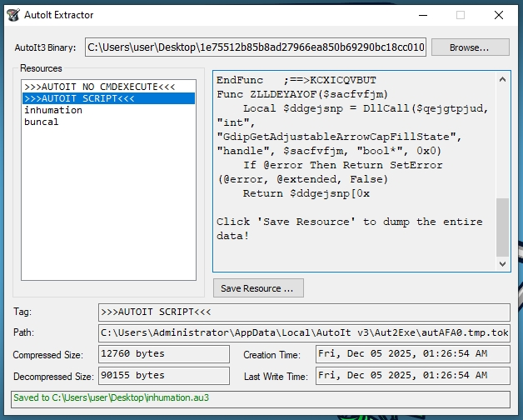The image size is (523, 420).
Task: Click the script preview scroll up arrow
Action: (503, 79)
